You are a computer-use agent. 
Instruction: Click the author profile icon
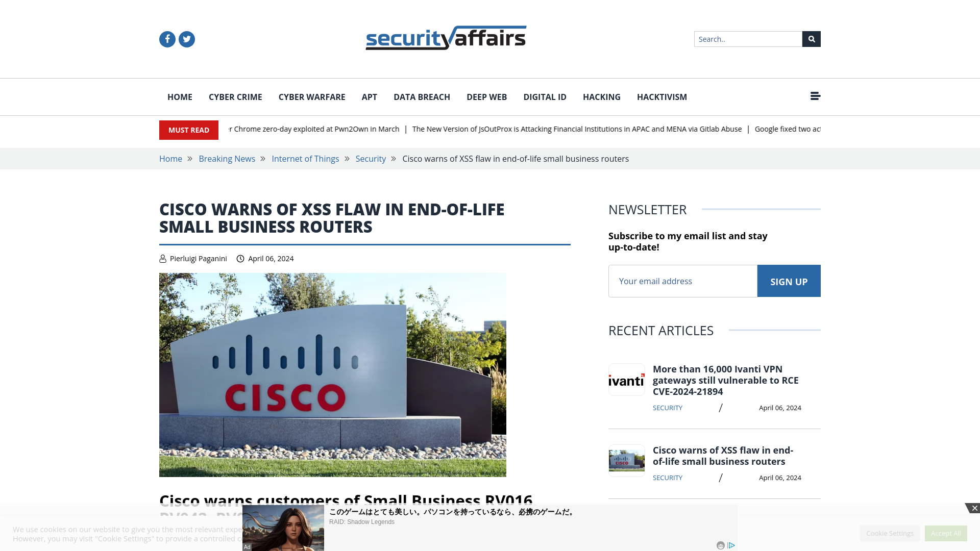162,258
